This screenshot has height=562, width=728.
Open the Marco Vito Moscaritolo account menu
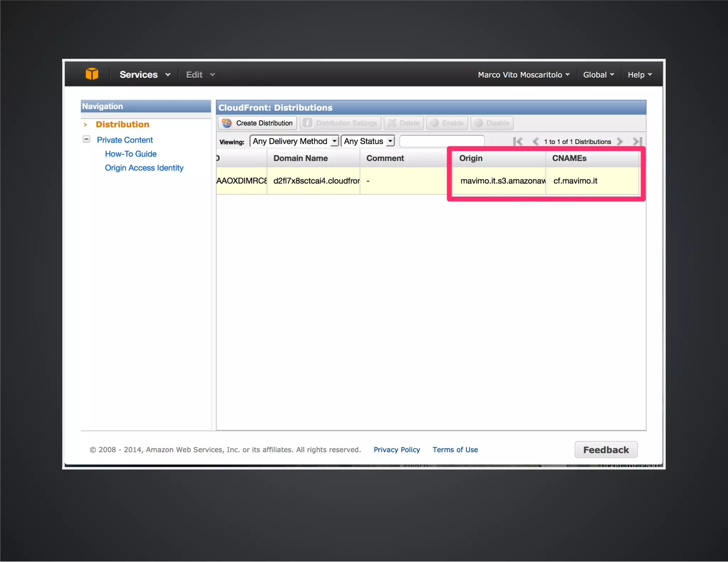(x=523, y=75)
